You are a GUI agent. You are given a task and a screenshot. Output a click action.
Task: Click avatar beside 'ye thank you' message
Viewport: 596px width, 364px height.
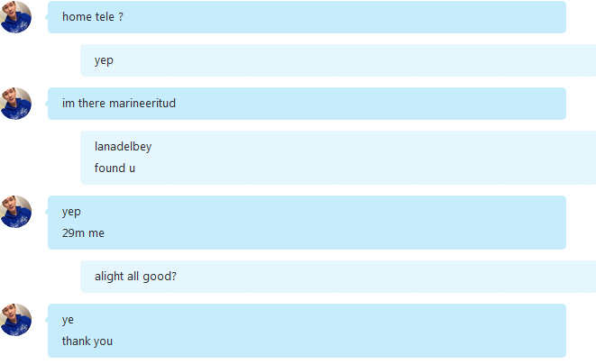(15, 320)
